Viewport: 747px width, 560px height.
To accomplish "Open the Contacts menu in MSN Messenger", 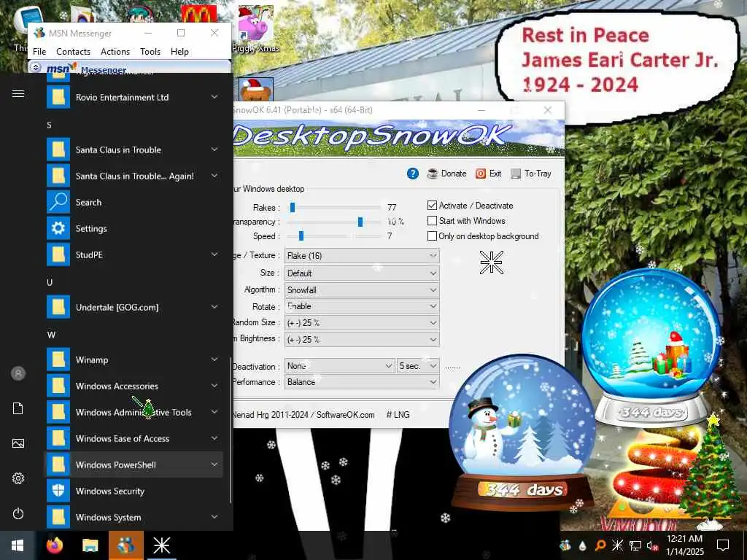I will 74,52.
